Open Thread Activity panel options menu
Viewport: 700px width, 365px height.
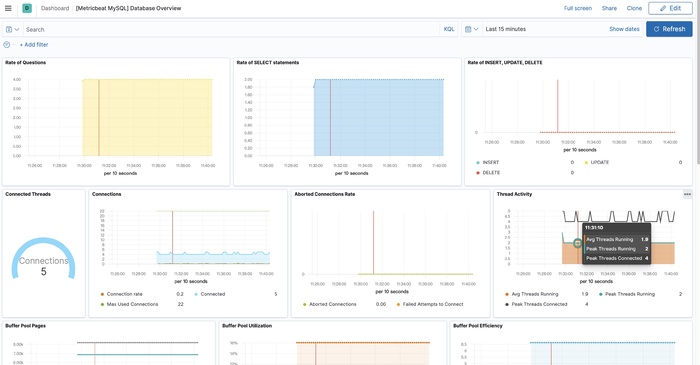point(687,194)
